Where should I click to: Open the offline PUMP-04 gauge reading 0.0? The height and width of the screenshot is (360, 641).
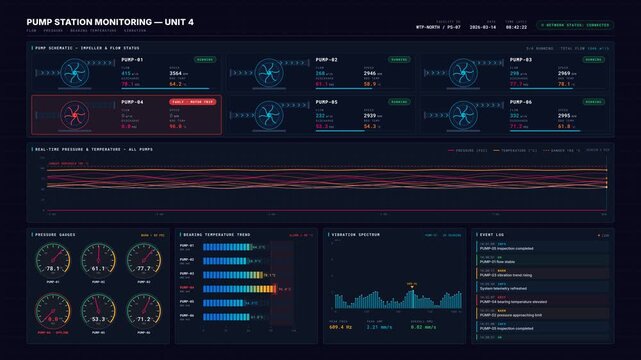coord(53,311)
